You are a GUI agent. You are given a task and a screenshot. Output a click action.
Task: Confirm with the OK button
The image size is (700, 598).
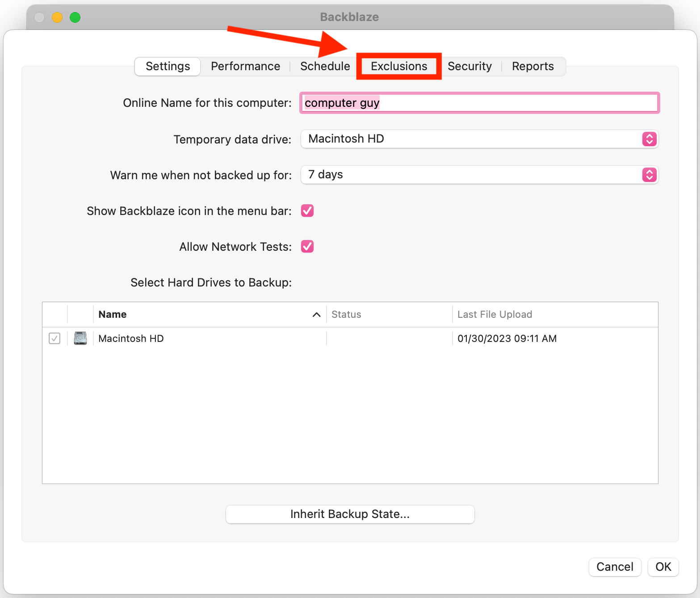click(x=663, y=567)
